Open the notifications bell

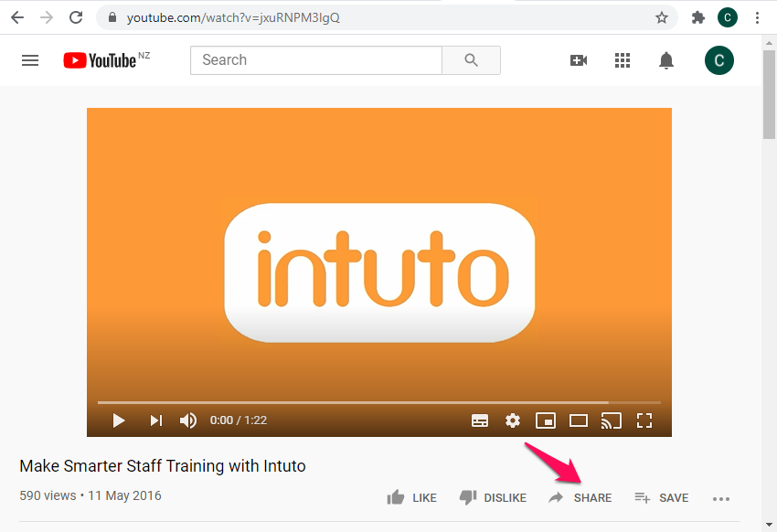click(666, 60)
